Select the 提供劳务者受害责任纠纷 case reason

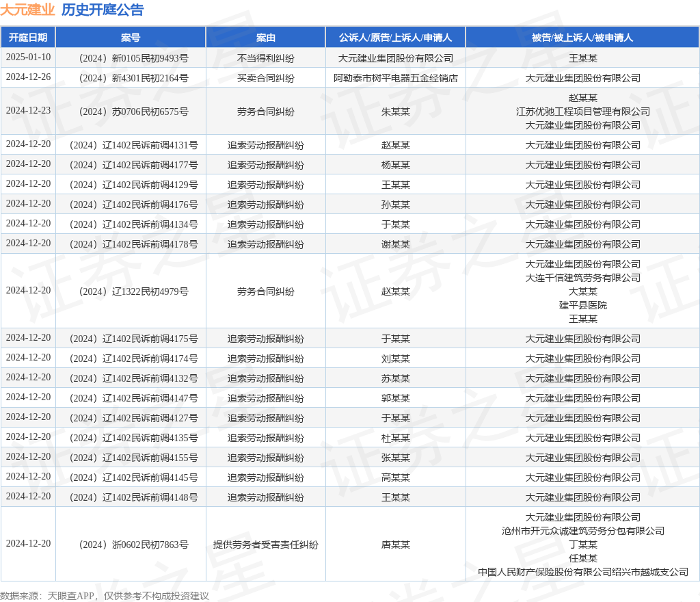[266, 545]
